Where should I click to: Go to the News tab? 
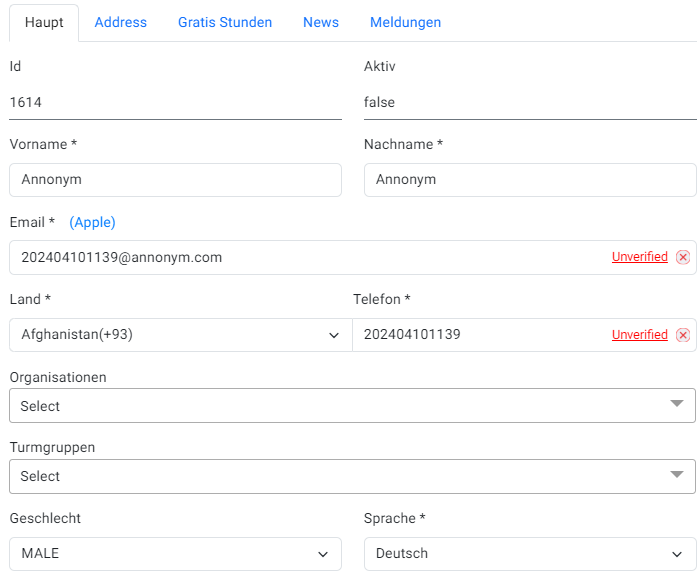click(321, 22)
